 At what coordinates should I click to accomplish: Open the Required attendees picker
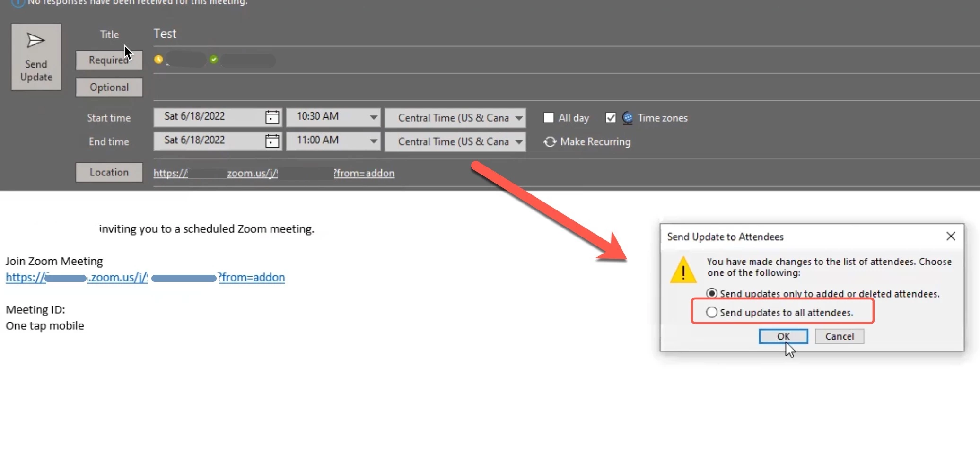[109, 60]
